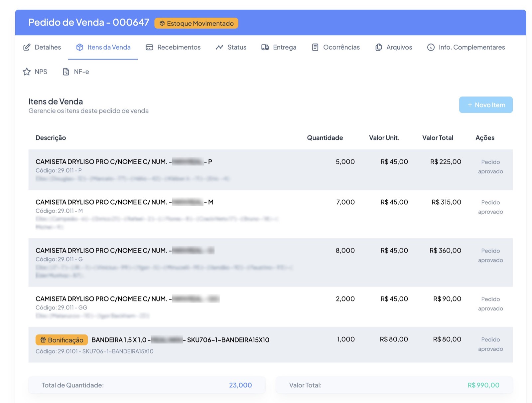Image resolution: width=532 pixels, height=403 pixels.
Task: Click the R$ 990,00 grand total
Action: 483,385
